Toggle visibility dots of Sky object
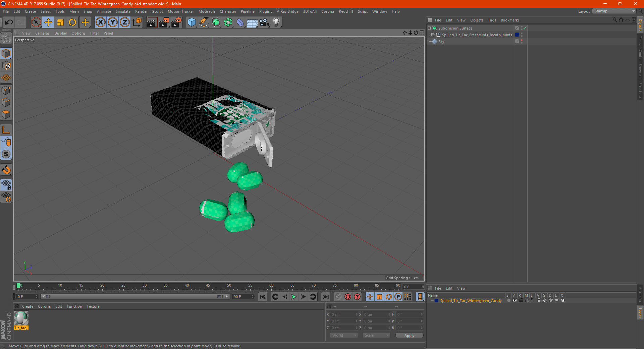The width and height of the screenshot is (644, 349). pos(522,41)
